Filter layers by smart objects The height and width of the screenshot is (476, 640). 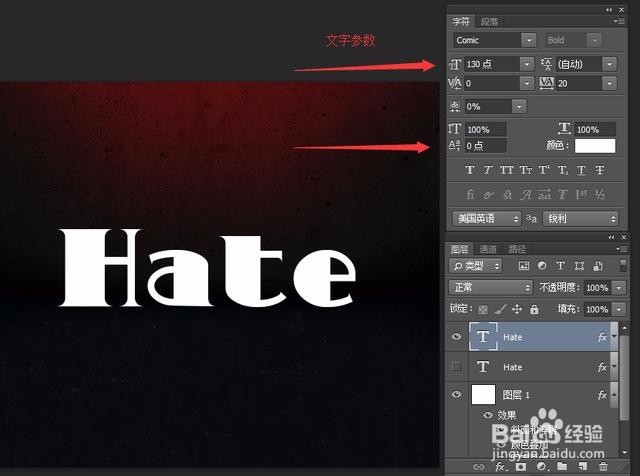[x=598, y=266]
